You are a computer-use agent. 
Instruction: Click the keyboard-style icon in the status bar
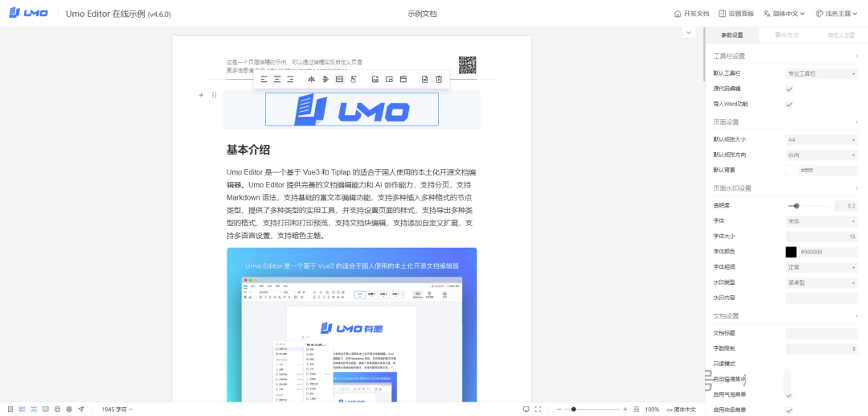(x=45, y=410)
